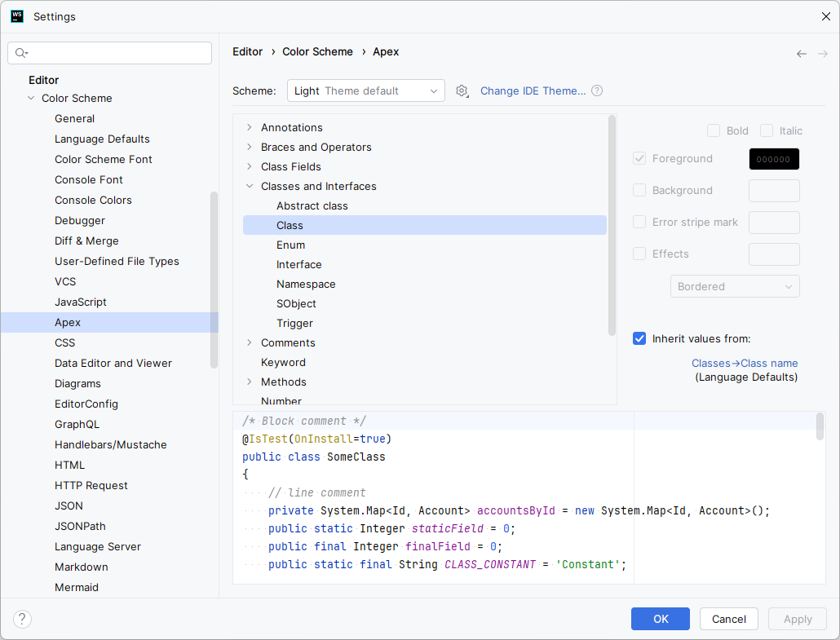Open the help icon beside Change IDE Theme
The height and width of the screenshot is (640, 840).
tap(597, 90)
